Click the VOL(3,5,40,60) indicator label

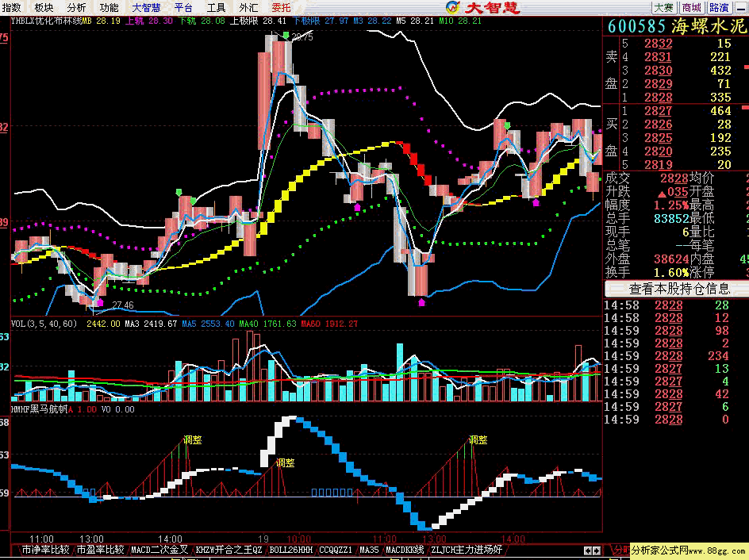tap(44, 324)
